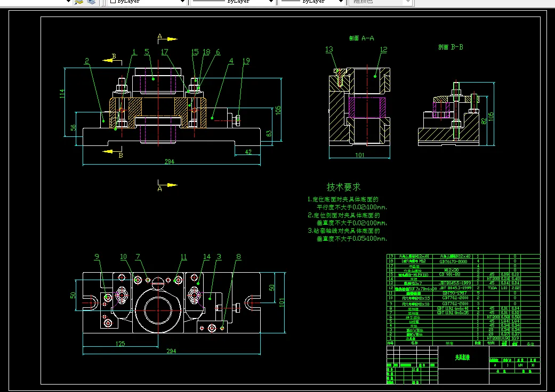Click the "294" width dimension under plan view
Image resolution: width=555 pixels, height=392 pixels.
point(171,351)
